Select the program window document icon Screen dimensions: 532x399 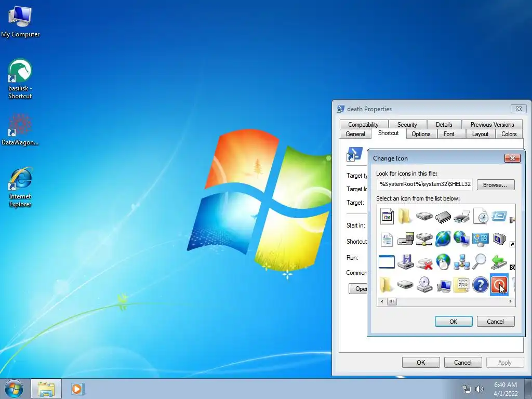pyautogui.click(x=387, y=216)
